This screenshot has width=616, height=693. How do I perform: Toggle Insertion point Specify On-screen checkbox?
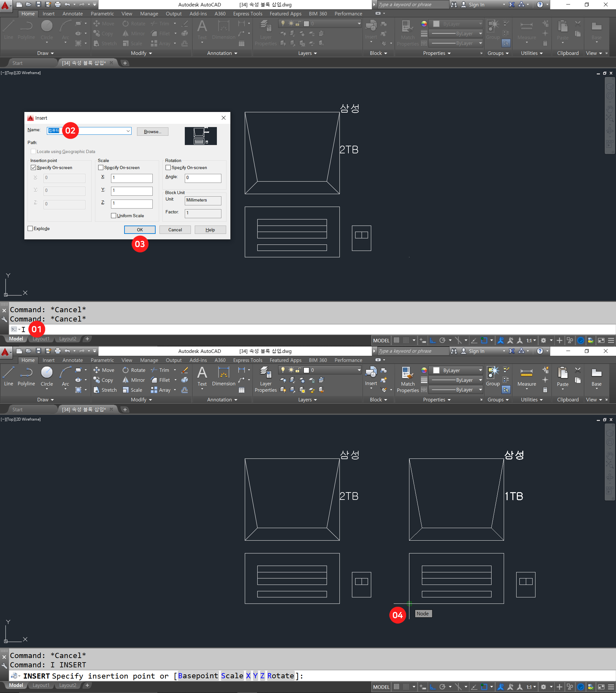pos(33,168)
